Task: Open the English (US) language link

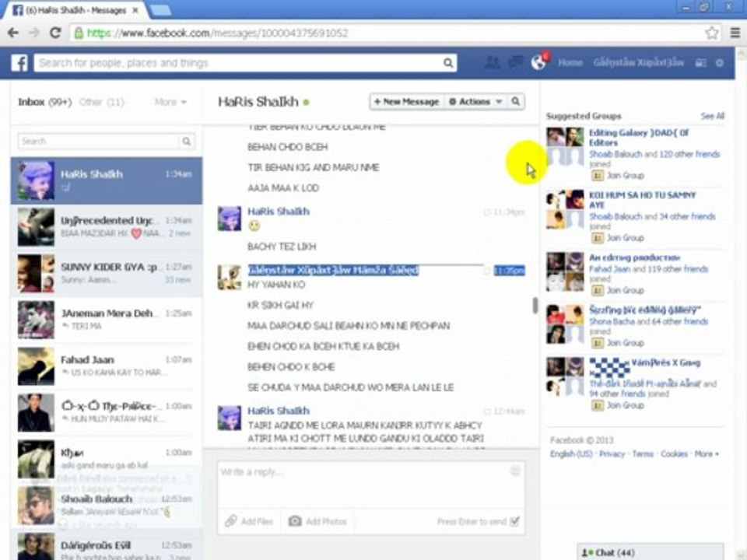Action: click(571, 453)
